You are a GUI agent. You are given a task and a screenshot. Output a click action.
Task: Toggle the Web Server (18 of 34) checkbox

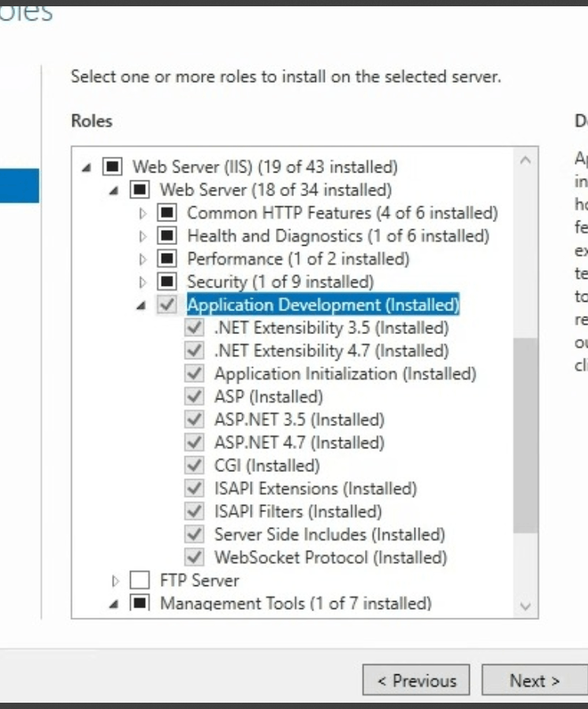coord(140,189)
